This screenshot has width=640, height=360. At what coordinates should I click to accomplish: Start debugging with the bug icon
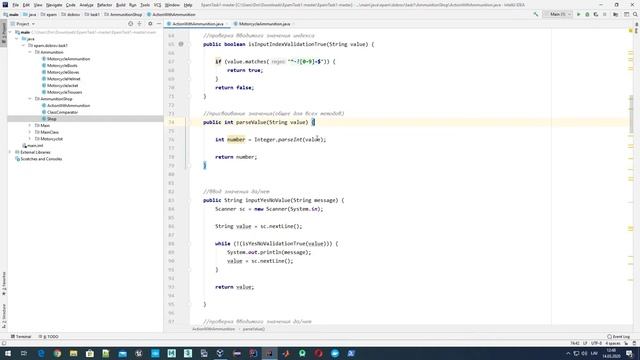[x=587, y=14]
